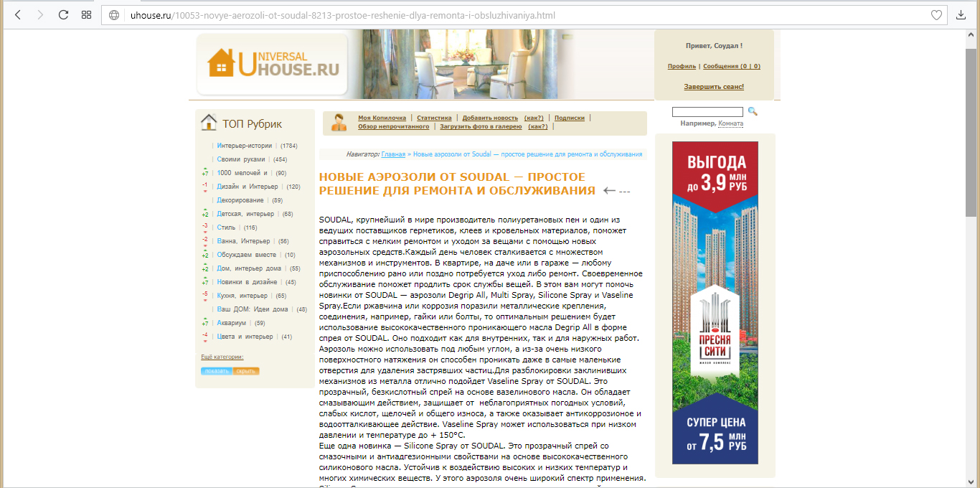
Task: Open the Стиль category
Action: point(226,227)
